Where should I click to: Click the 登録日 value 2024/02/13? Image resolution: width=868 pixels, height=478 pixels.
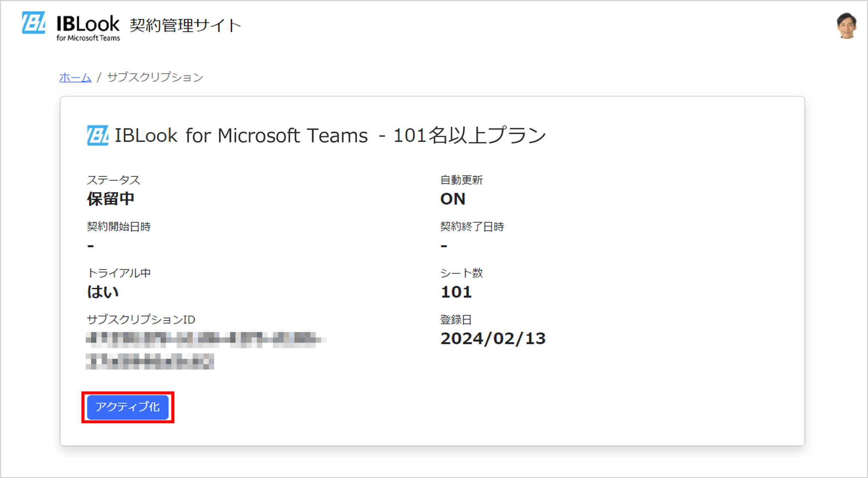[493, 339]
